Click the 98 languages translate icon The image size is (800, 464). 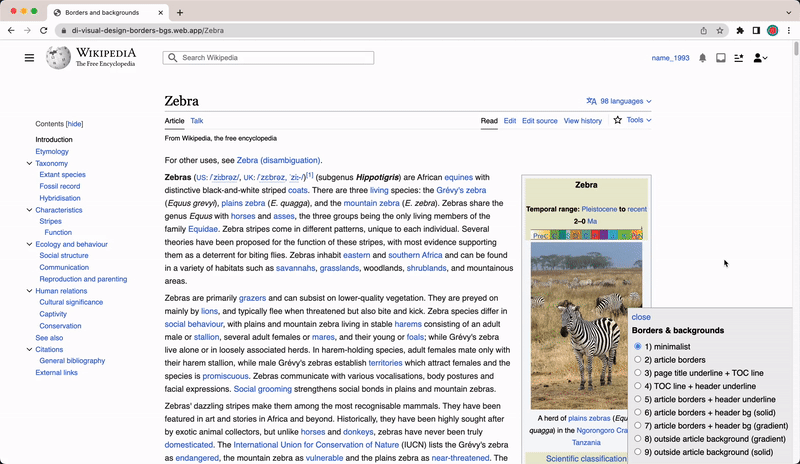tap(591, 101)
